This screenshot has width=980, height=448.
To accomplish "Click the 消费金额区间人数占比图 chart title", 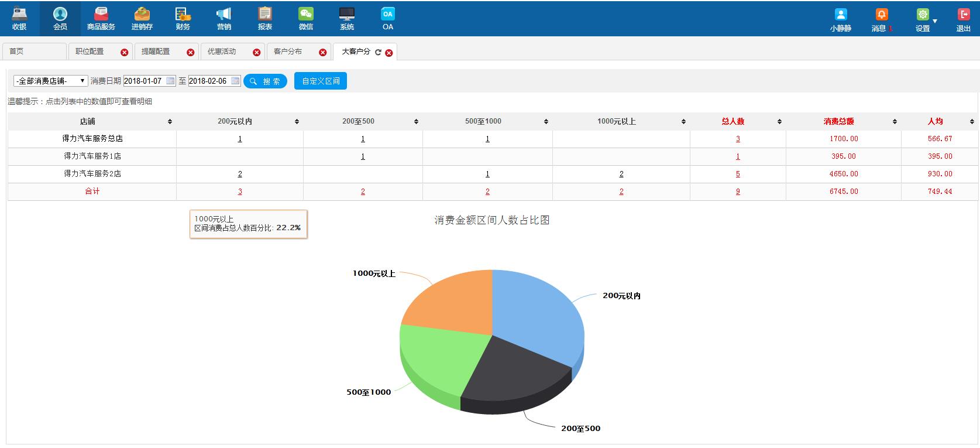I will pyautogui.click(x=491, y=220).
